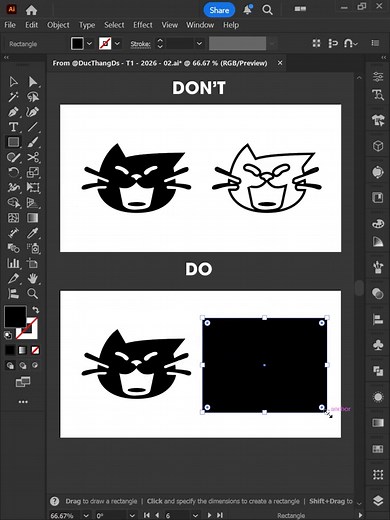Click the Share button
This screenshot has width=390, height=520.
219,10
